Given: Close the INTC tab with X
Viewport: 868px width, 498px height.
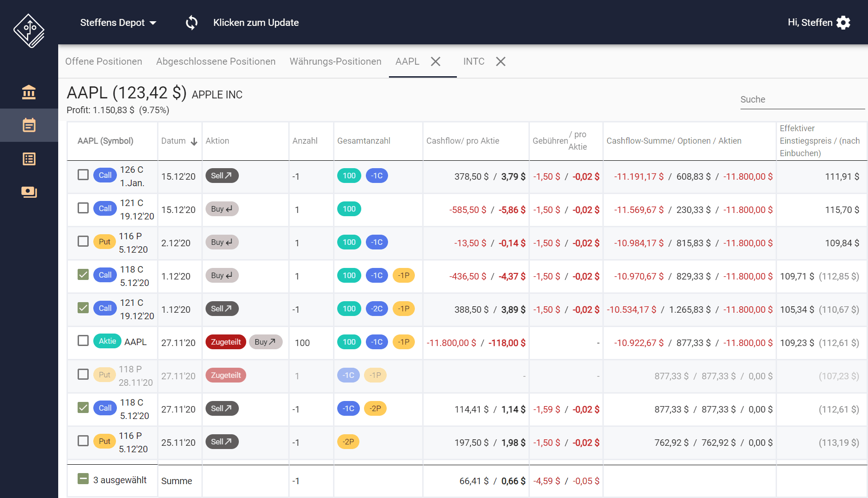Looking at the screenshot, I should point(501,61).
